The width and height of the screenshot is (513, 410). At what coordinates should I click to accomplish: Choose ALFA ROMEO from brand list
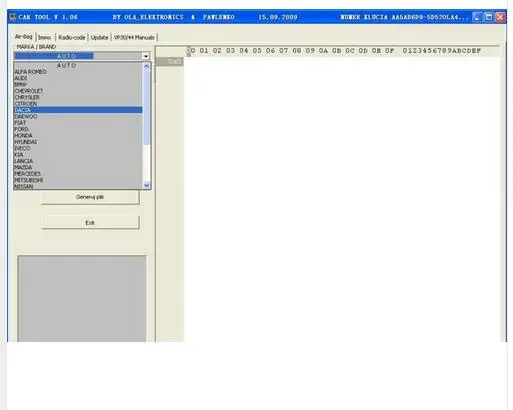point(78,72)
